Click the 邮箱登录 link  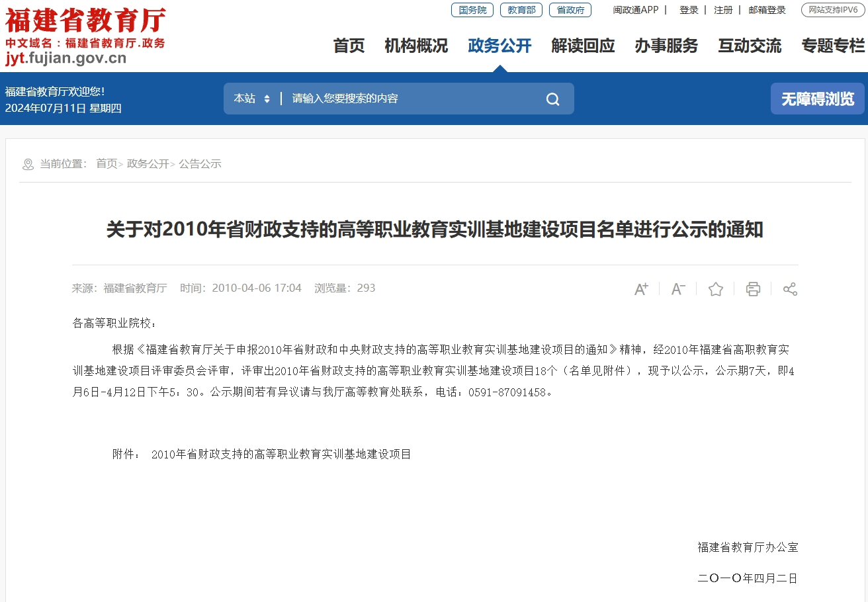point(767,10)
